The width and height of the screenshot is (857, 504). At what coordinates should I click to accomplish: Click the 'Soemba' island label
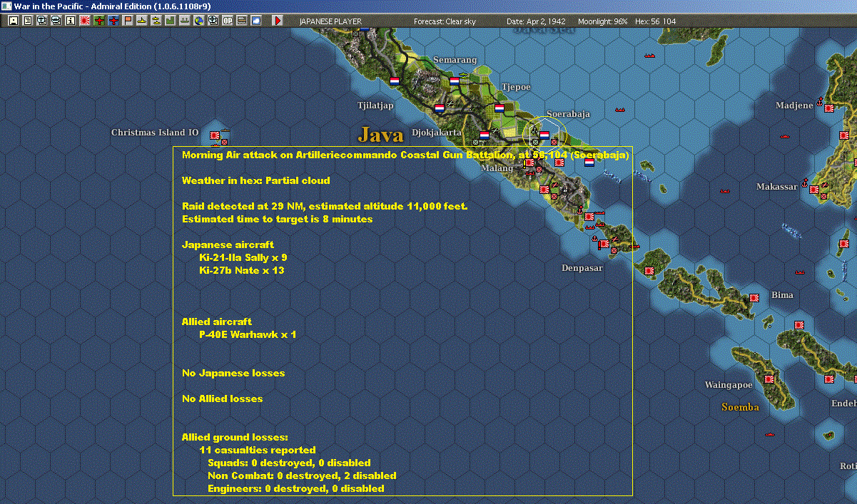pos(740,407)
